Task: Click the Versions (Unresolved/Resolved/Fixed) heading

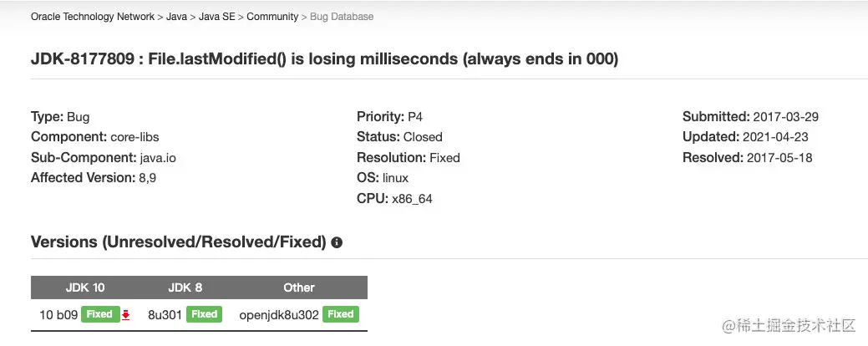Action: (x=178, y=242)
